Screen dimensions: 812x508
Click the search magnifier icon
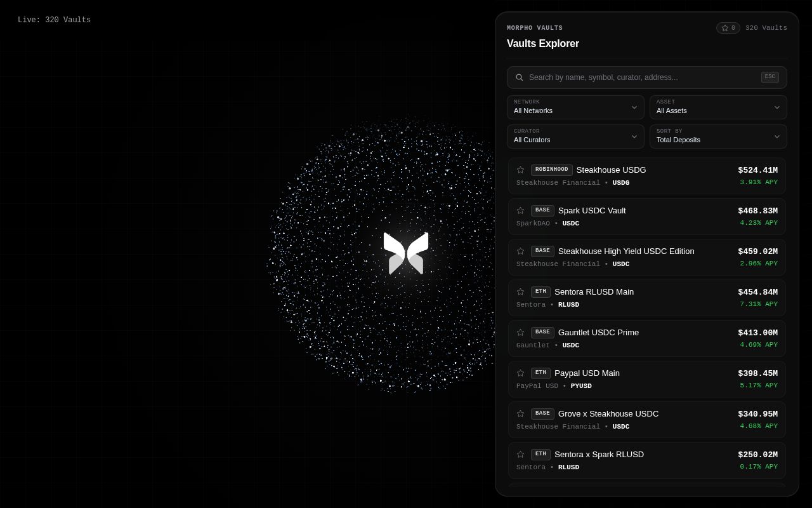point(520,77)
